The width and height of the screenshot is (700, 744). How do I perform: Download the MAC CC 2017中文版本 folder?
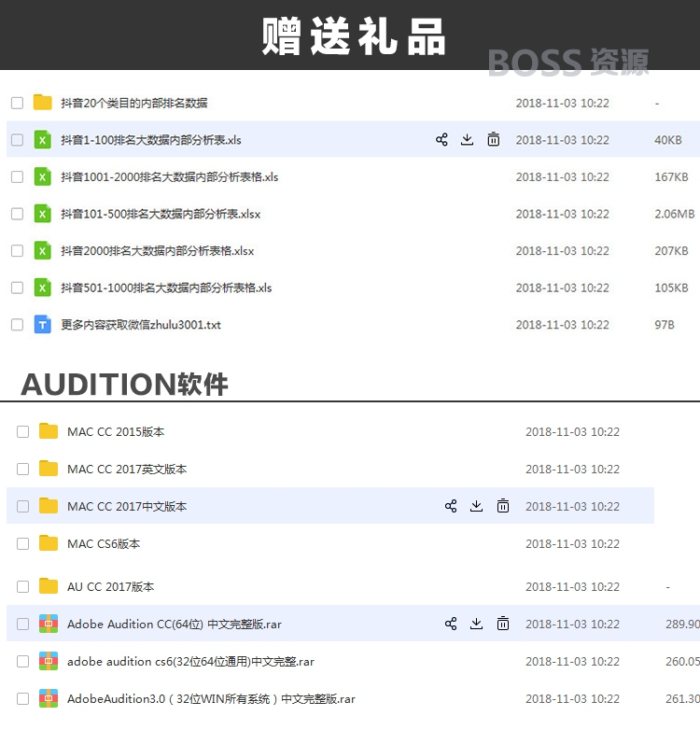click(x=476, y=506)
